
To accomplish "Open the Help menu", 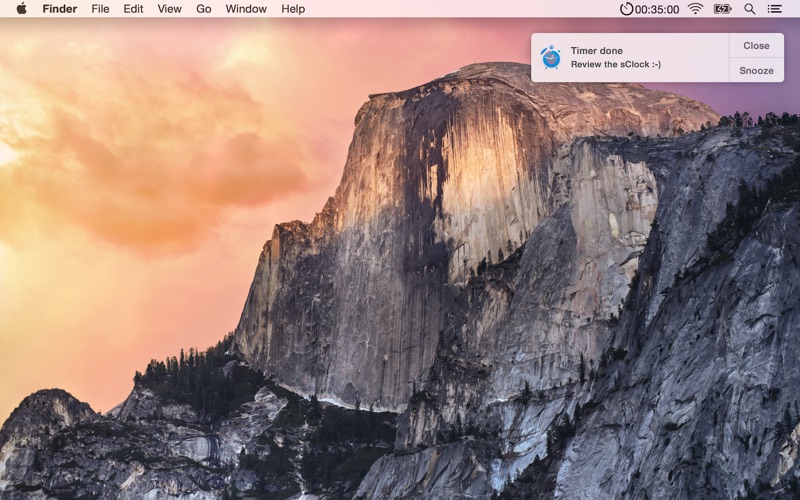I will click(293, 9).
